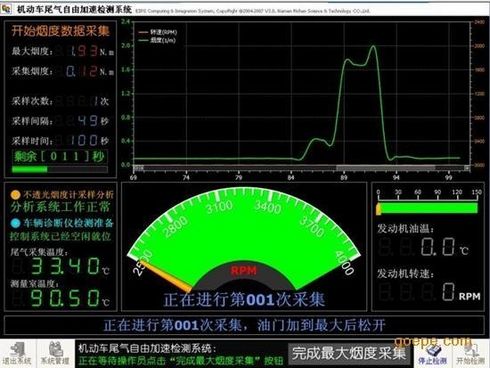
Task: Select the 烟度(1/m) legend entry
Action: [157, 40]
